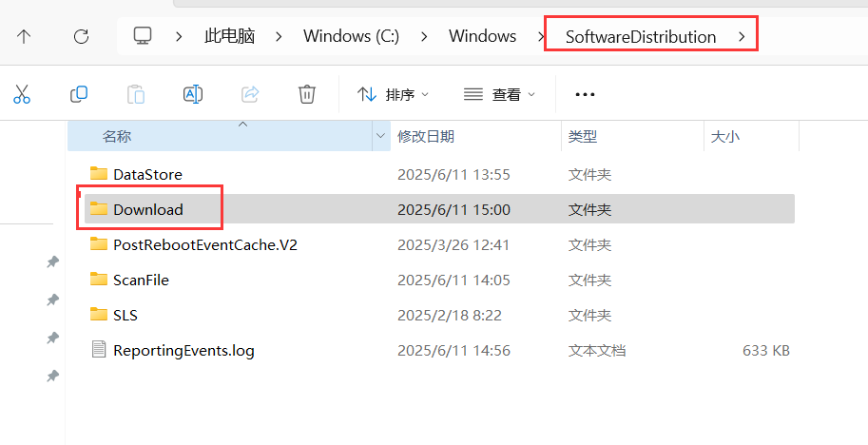Expand the 名称 column header dropdown arrow

[380, 136]
